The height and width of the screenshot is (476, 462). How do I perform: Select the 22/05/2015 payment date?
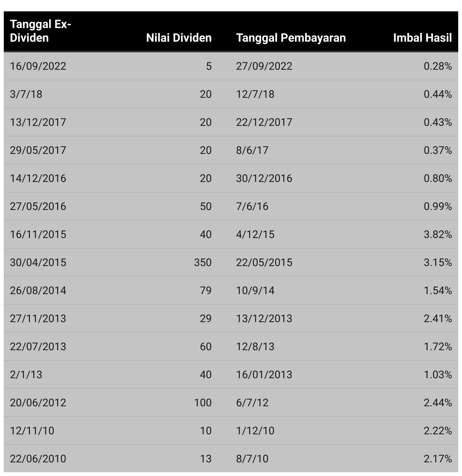click(x=264, y=262)
